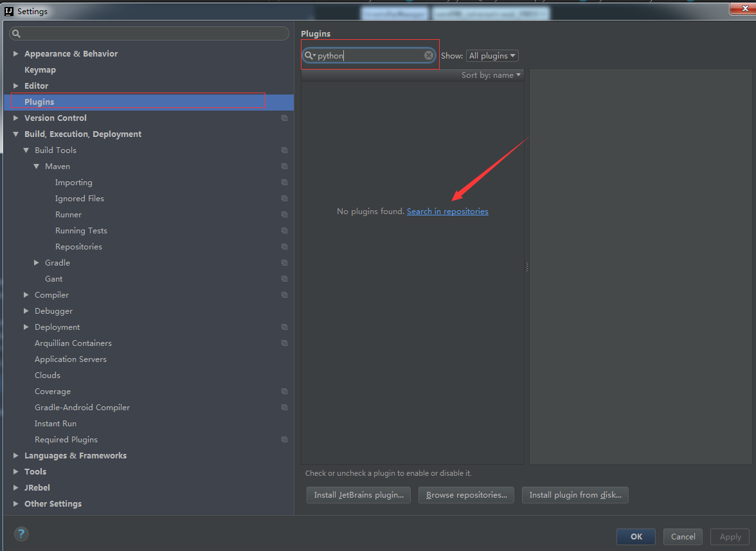Collapse the Maven node

[36, 167]
